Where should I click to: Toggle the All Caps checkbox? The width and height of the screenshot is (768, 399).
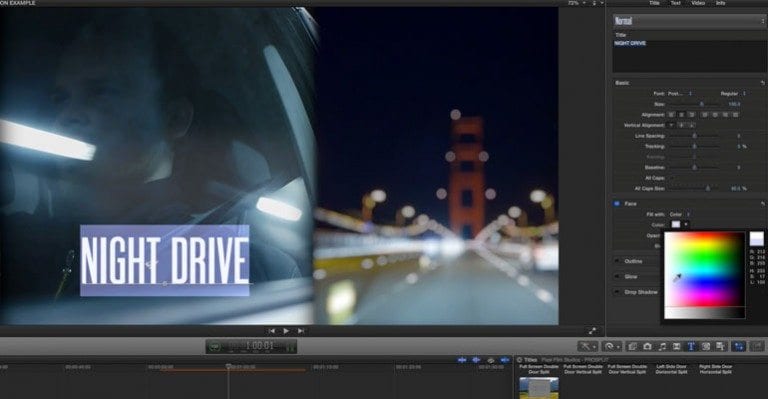click(x=672, y=178)
